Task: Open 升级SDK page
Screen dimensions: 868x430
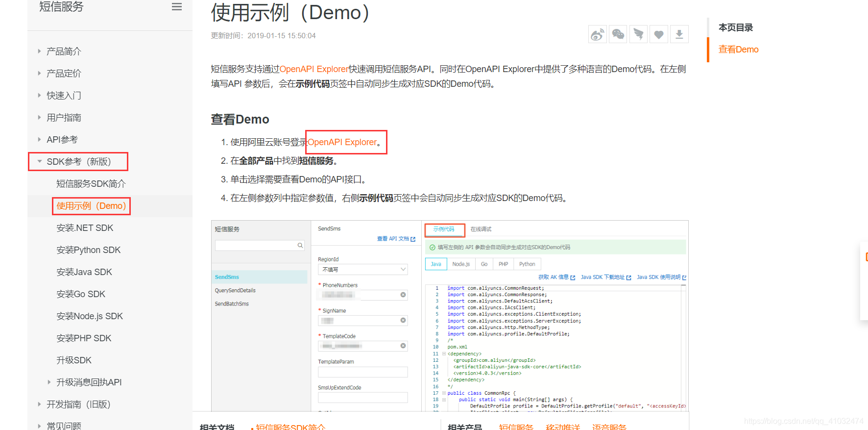Action: pos(74,360)
